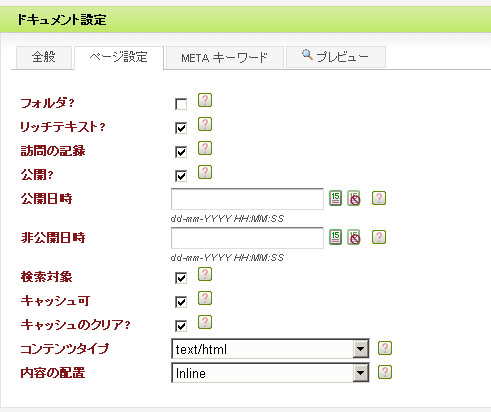Open the プレビュー tab
The height and width of the screenshot is (412, 491).
tap(336, 57)
